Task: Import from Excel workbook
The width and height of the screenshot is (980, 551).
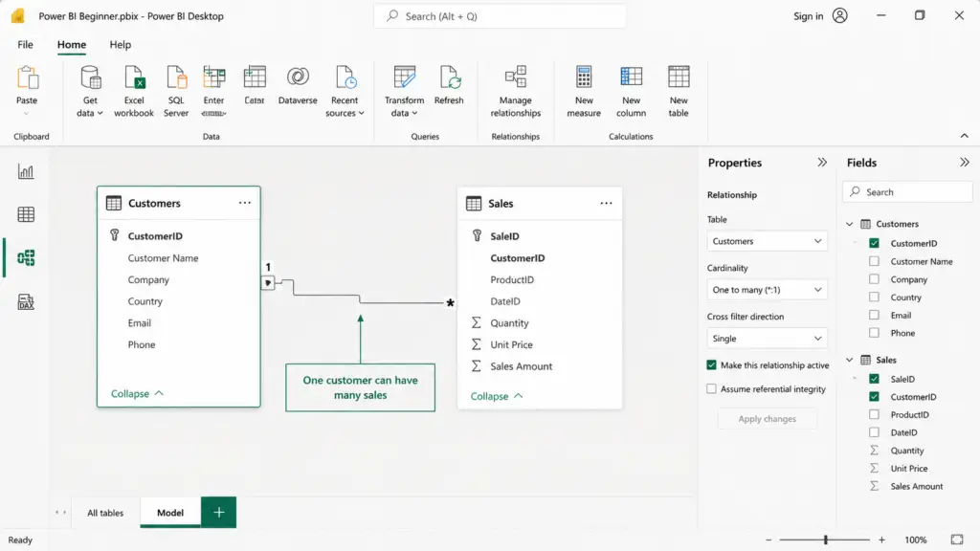Action: [x=134, y=92]
